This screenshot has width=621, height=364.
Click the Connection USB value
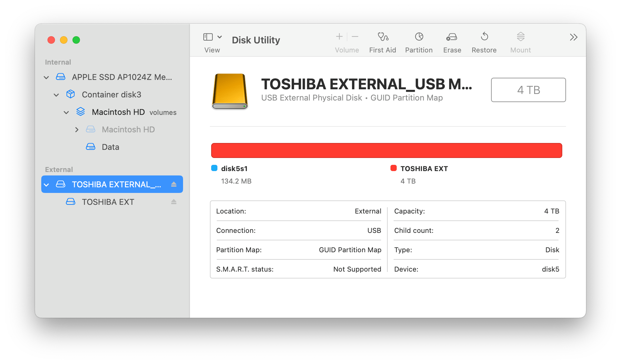[x=374, y=230]
